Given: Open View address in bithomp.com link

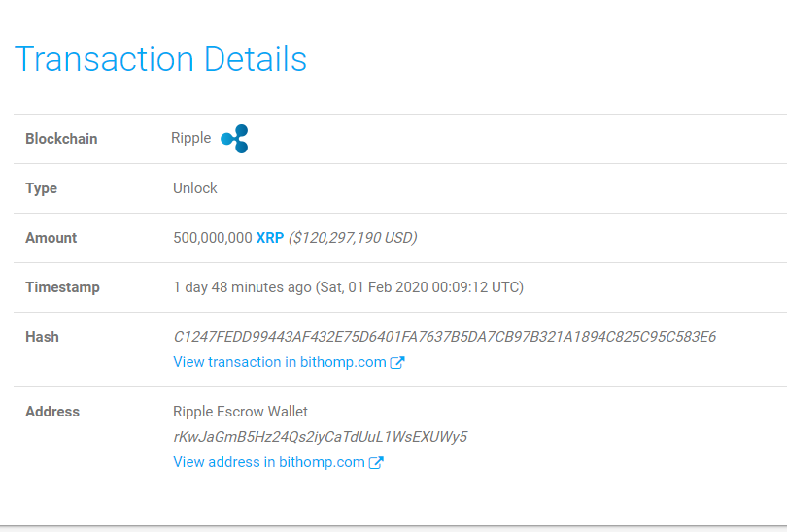Looking at the screenshot, I should 268,462.
